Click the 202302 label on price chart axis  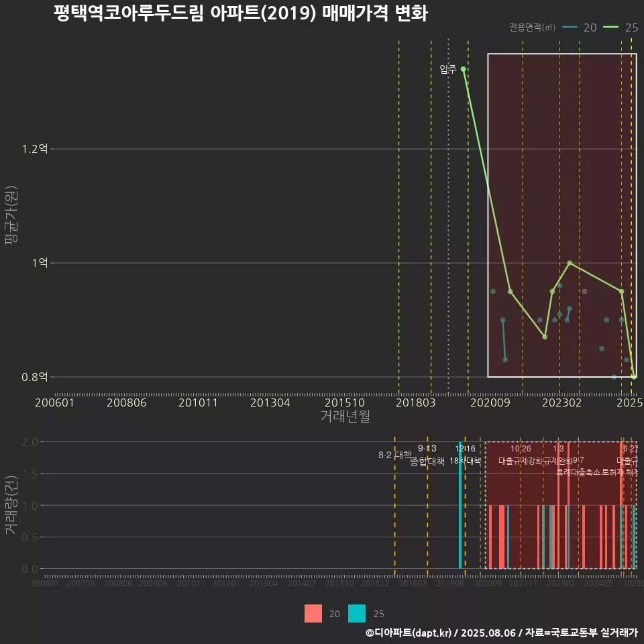coord(562,402)
